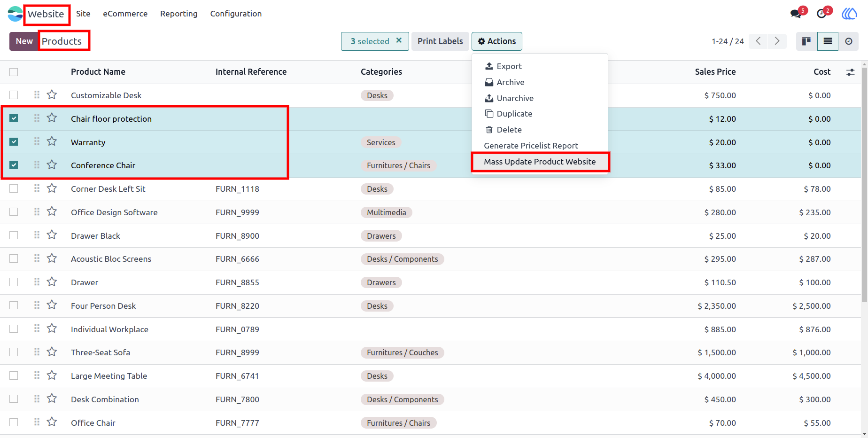Screen dimensions: 868x438
Task: Open the Site menu
Action: tap(83, 14)
